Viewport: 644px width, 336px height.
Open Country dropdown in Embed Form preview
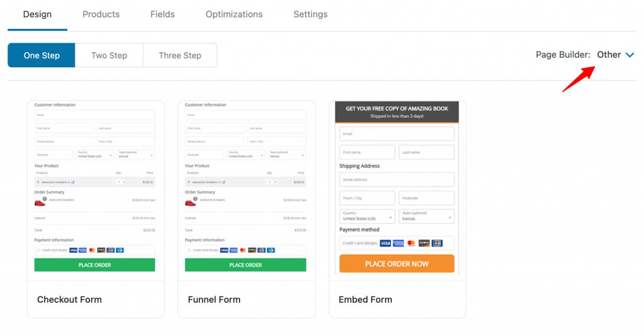367,216
